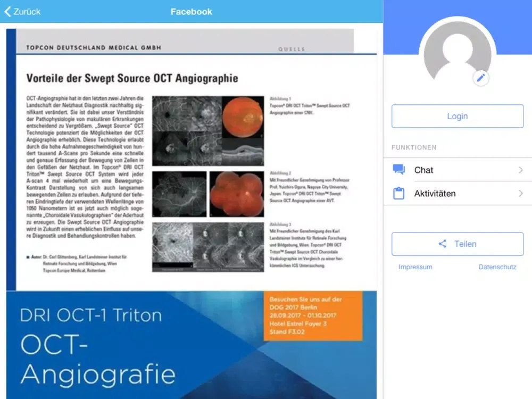Tap the Aktivitäten clipboard icon
This screenshot has width=532, height=399.
click(x=398, y=193)
